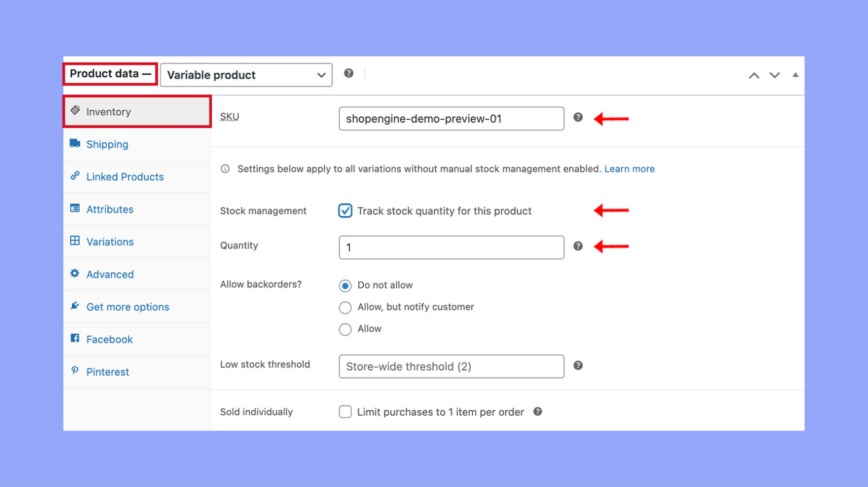Click the help icon next to SKU

tap(578, 118)
